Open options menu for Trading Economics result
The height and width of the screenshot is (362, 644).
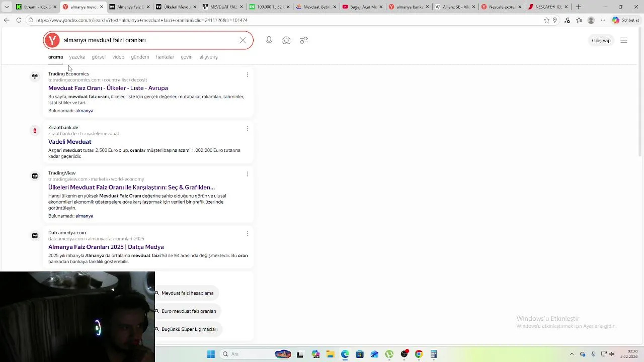pyautogui.click(x=247, y=74)
